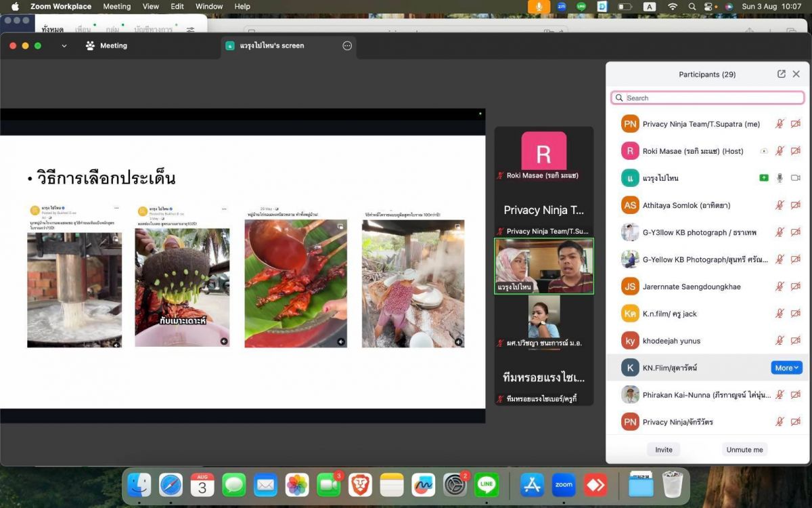Open the View menu
Screen dimensions: 812x508
click(x=150, y=6)
